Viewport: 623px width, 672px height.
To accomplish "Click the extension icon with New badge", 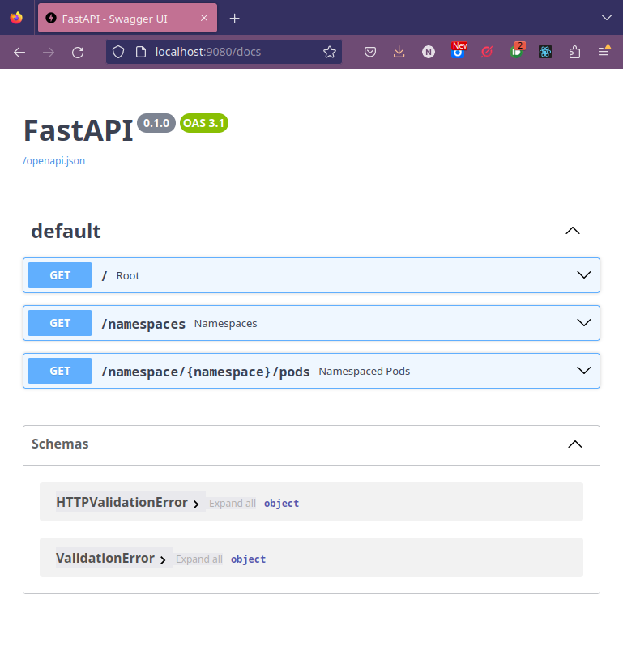I will pyautogui.click(x=458, y=50).
